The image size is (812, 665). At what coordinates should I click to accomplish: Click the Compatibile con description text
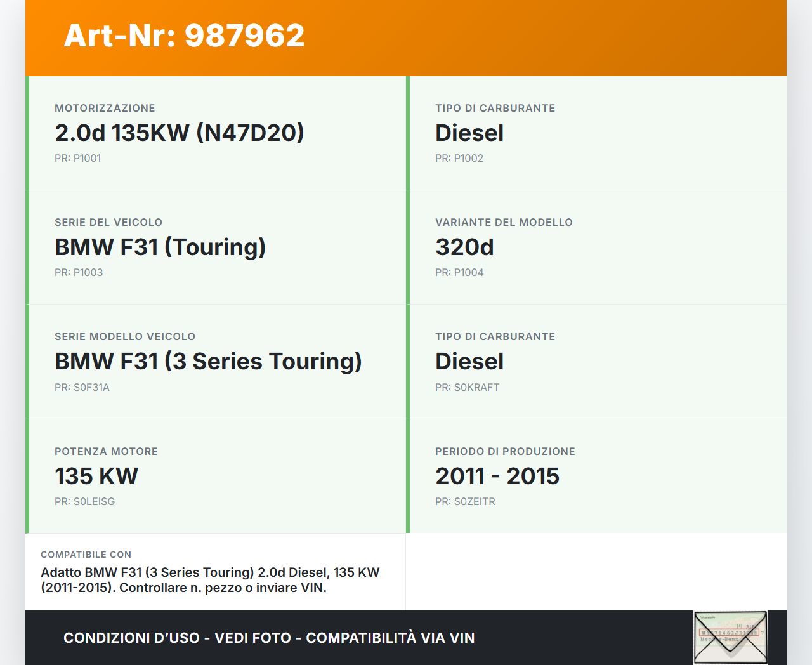tap(210, 580)
